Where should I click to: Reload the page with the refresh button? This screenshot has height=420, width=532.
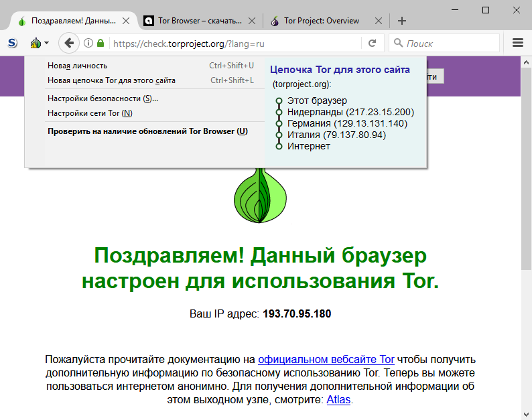click(372, 43)
